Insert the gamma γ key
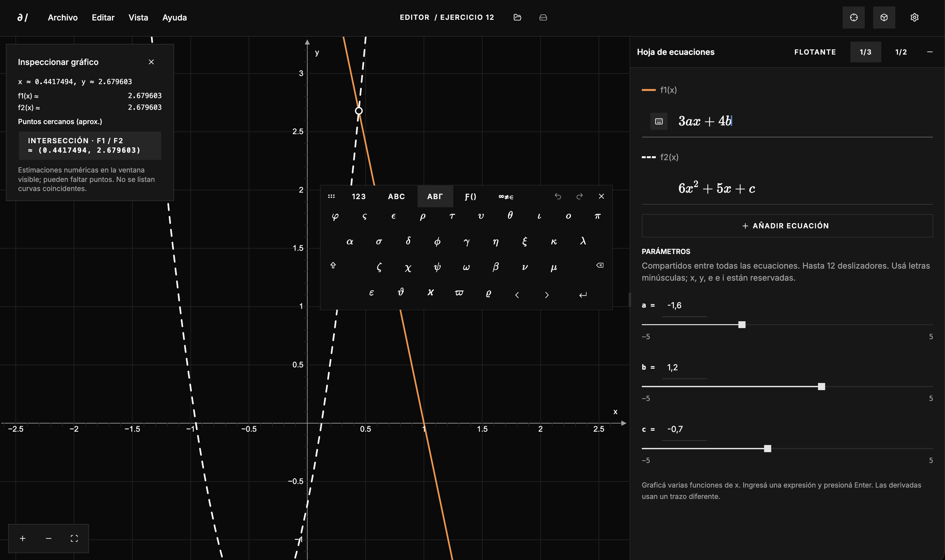The height and width of the screenshot is (560, 945). tap(466, 242)
